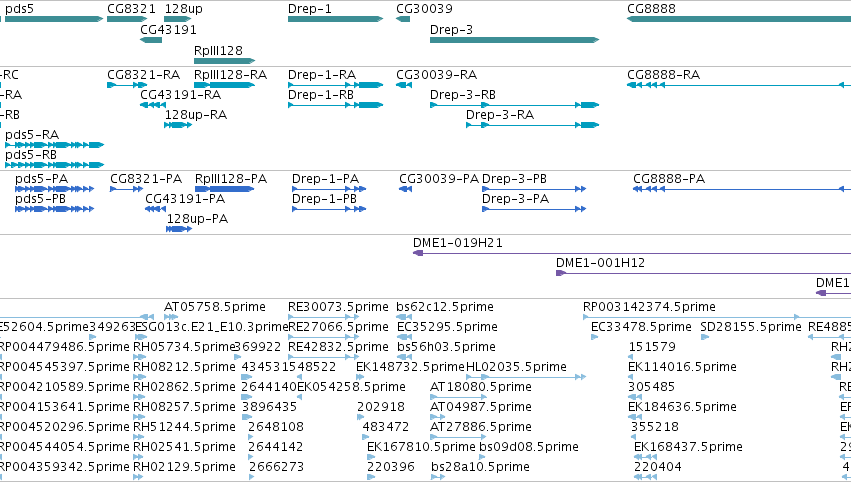Click the RpIII128 gene bar
Viewport: 851px width, 482px height.
coord(224,61)
